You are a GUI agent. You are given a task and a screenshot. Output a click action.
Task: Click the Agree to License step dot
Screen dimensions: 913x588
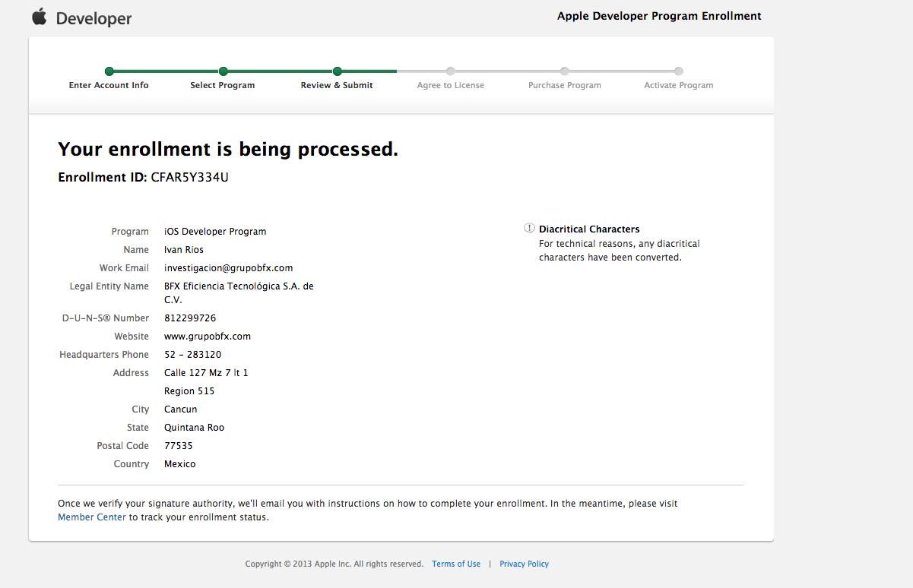pos(451,71)
